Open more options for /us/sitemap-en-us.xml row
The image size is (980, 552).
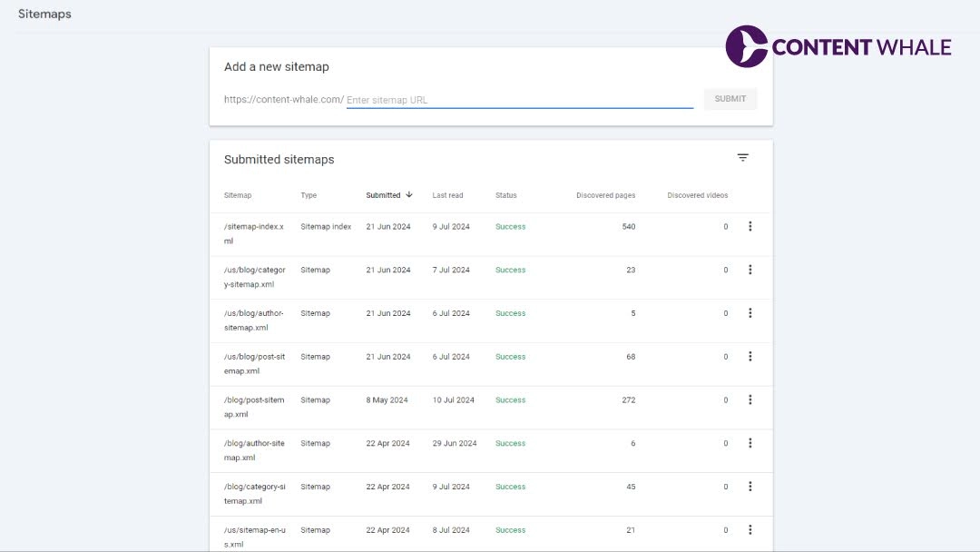(750, 530)
